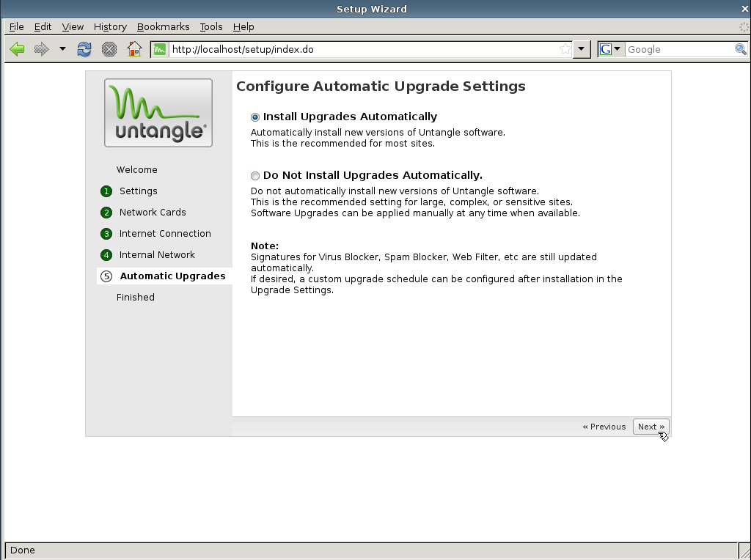Open the Bookmarks menu
Screen dimensions: 751x560
pos(164,27)
